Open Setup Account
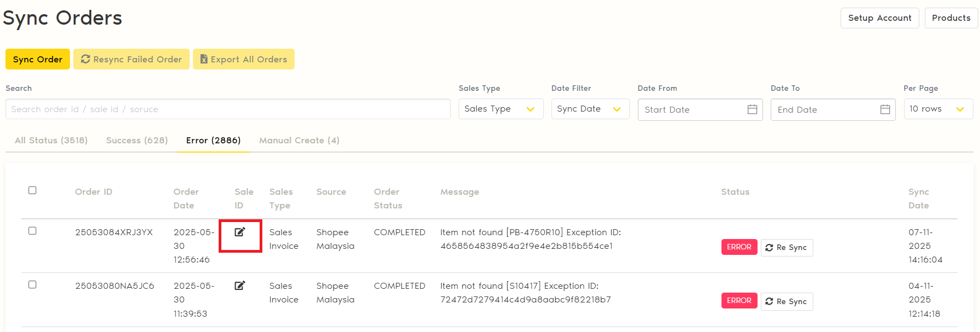Image resolution: width=980 pixels, height=332 pixels. 879,18
